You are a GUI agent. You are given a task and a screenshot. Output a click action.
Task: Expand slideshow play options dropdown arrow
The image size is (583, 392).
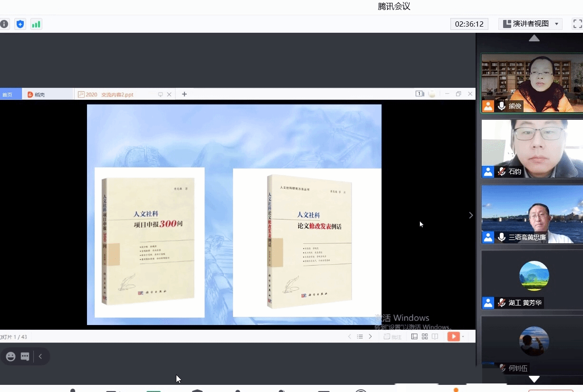tap(463, 336)
